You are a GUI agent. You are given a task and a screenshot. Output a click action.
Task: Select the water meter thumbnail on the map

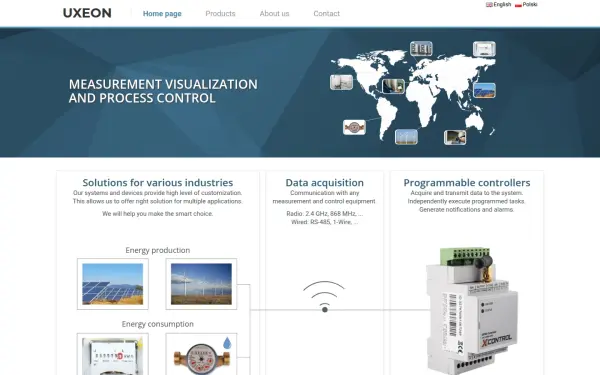[x=354, y=127]
